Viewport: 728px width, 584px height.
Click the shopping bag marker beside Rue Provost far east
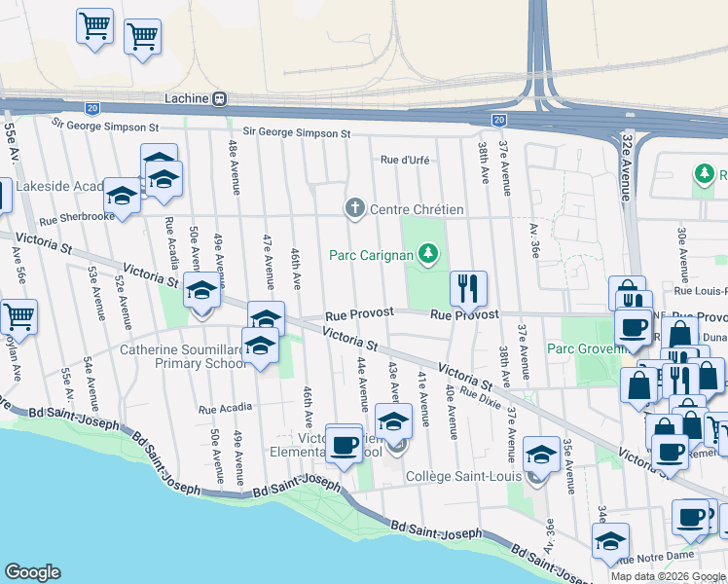[x=680, y=332]
